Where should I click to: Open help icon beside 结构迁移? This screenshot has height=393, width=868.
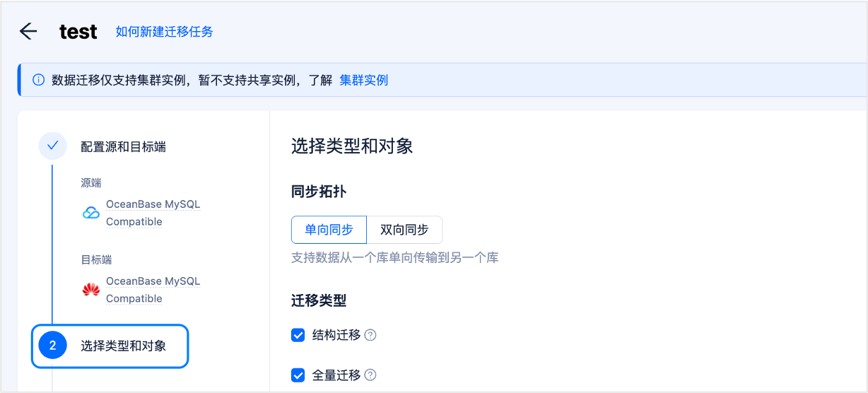370,335
